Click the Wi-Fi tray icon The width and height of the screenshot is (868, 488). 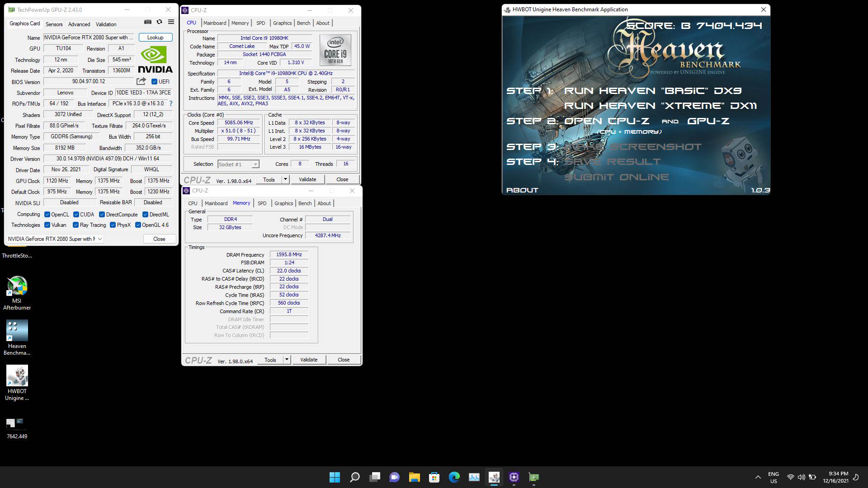point(791,477)
